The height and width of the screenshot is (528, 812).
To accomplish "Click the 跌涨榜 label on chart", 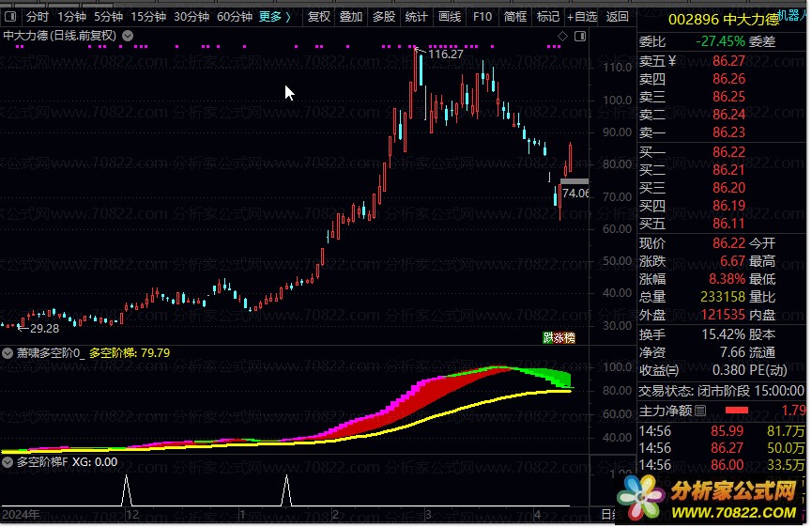I will tap(559, 338).
